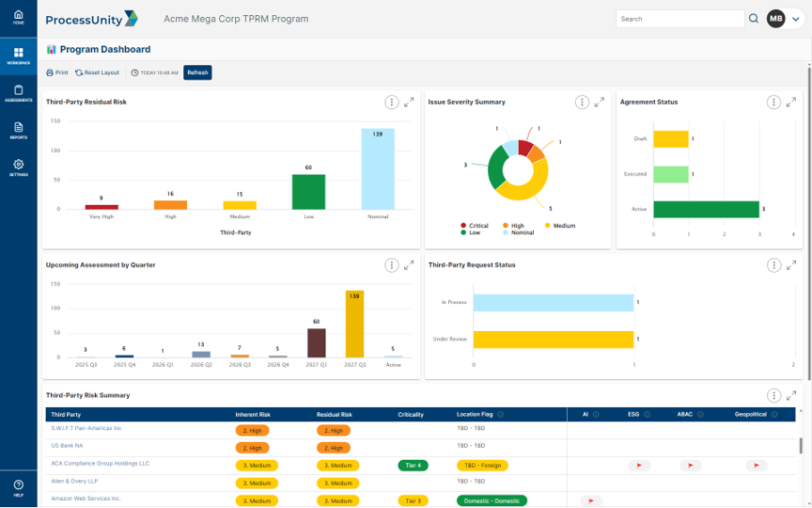Image resolution: width=812 pixels, height=508 pixels.
Task: Open Third-Party Risk Summary options menu
Action: [x=773, y=395]
